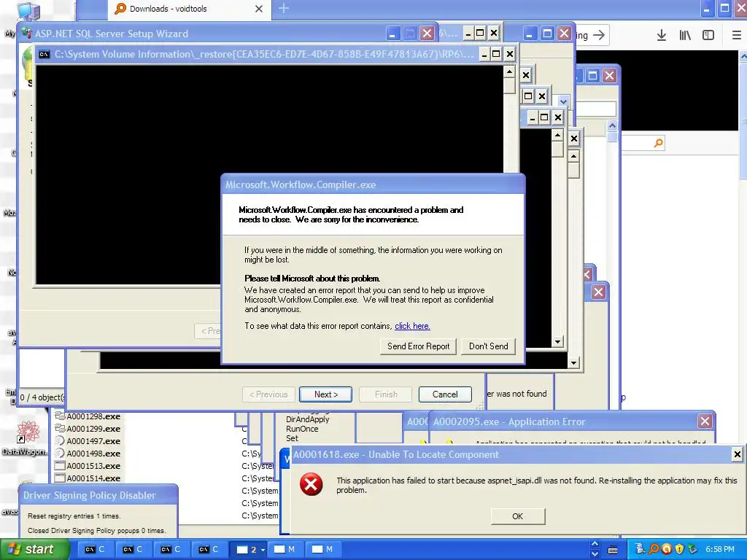Switch to Downloads - voidtools tab
Screen dimensions: 747x560
(189, 9)
